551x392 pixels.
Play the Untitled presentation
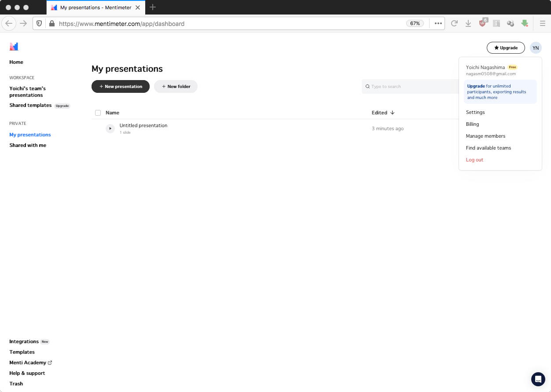110,128
